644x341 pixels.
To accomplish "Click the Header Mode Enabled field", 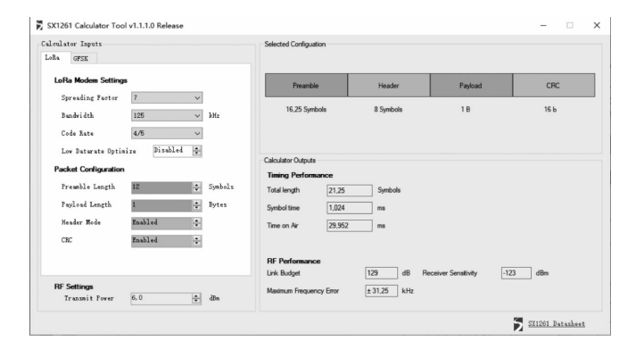I will (x=161, y=222).
